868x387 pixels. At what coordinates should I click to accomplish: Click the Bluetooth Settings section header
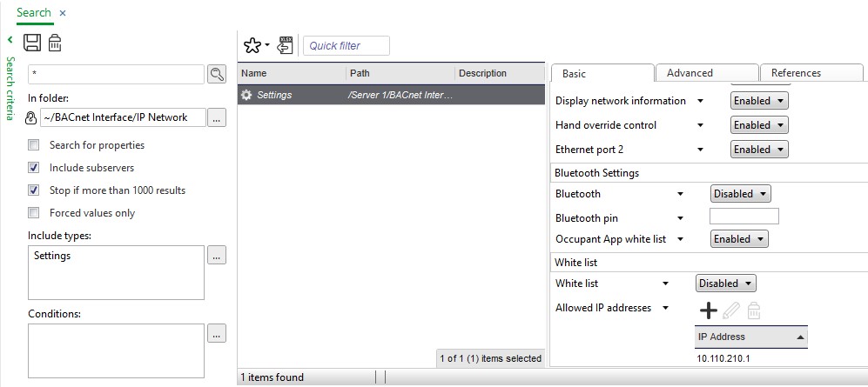tap(710, 173)
